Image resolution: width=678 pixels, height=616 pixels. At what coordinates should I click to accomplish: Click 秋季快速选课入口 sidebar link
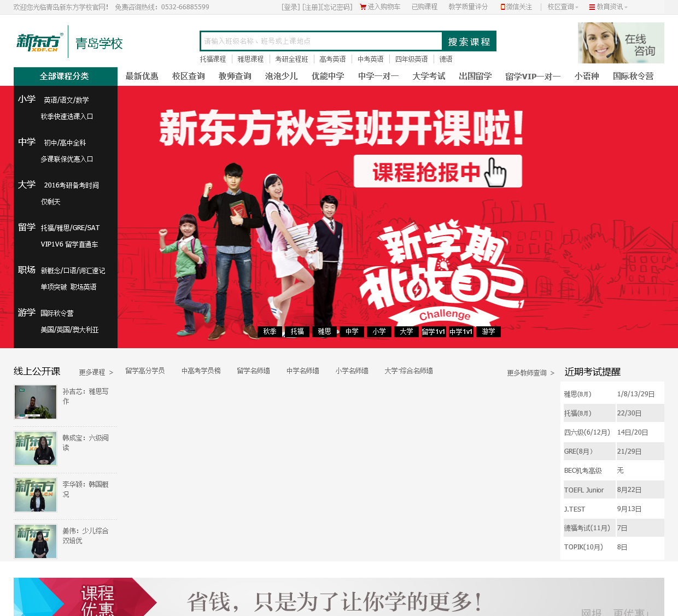(x=67, y=116)
